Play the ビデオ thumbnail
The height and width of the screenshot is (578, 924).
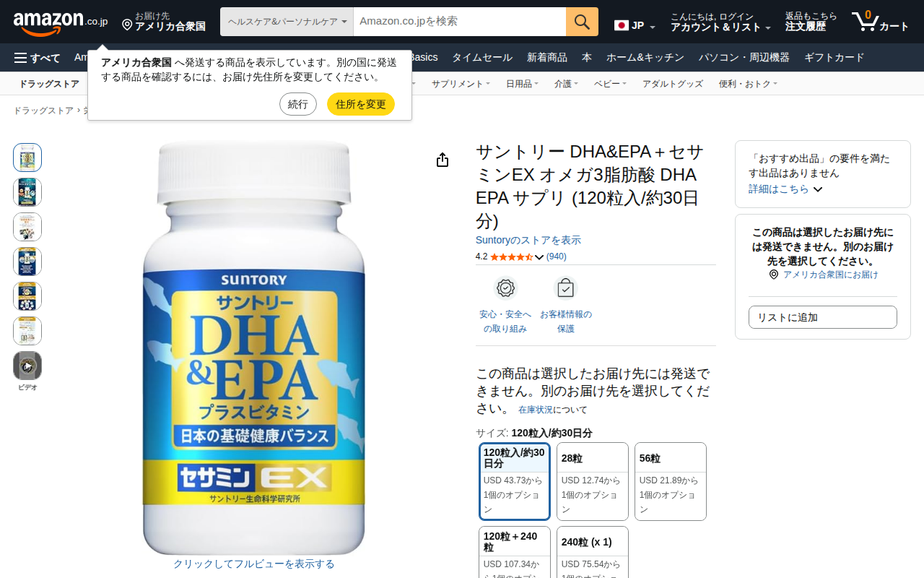tap(27, 366)
